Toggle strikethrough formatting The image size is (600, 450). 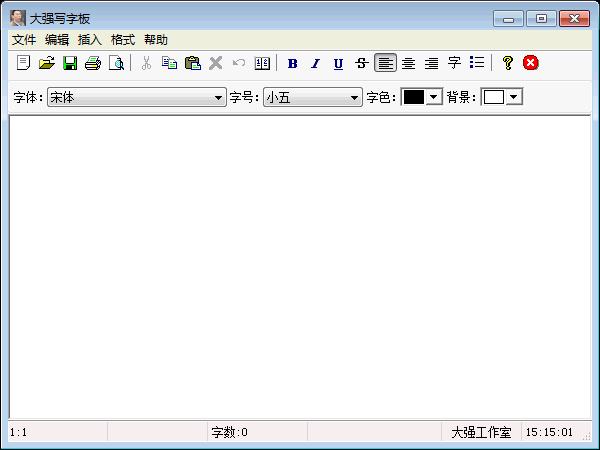coord(362,63)
